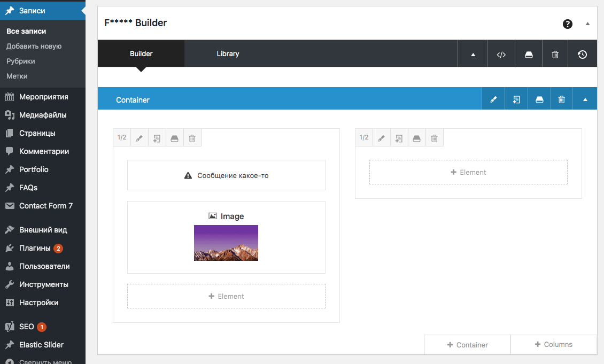Edit Container settings pencil icon

pyautogui.click(x=493, y=99)
